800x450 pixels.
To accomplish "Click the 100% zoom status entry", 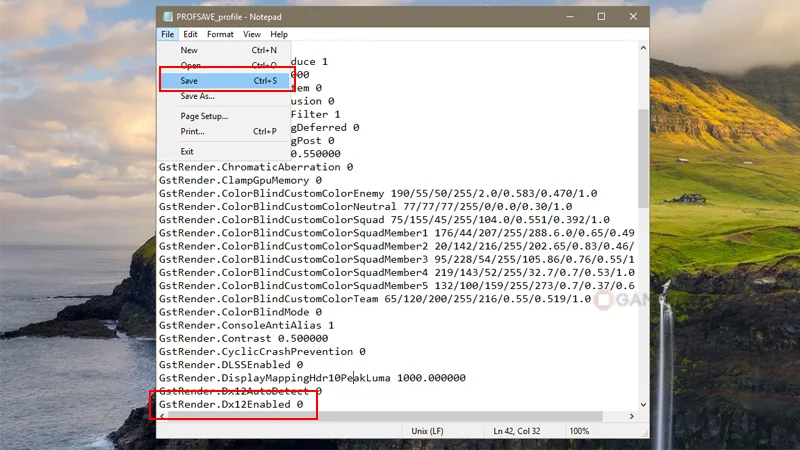I will [579, 431].
